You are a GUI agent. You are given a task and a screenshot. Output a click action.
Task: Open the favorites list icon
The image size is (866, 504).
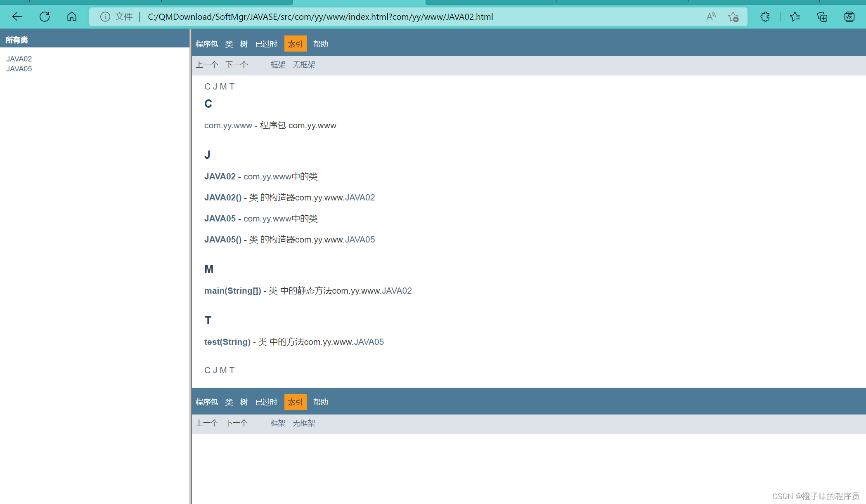pyautogui.click(x=795, y=17)
